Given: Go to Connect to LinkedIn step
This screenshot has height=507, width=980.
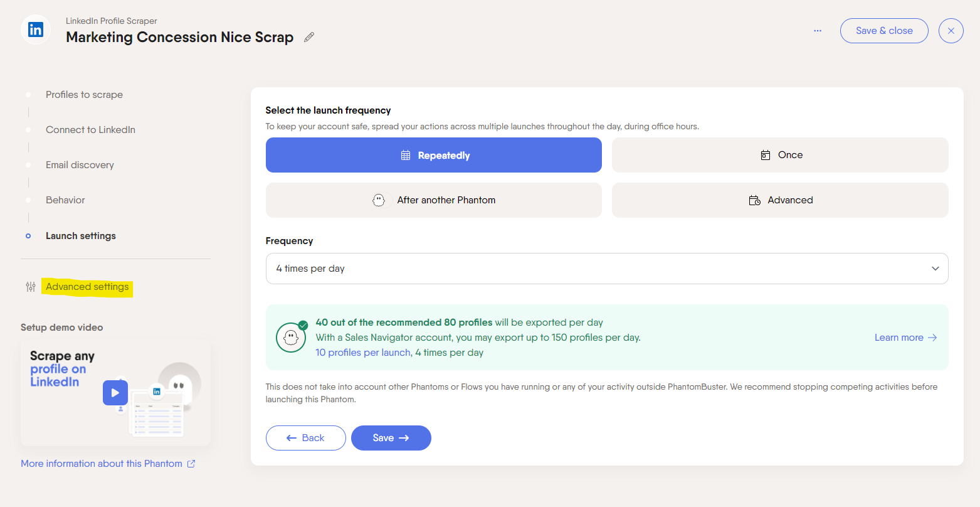Looking at the screenshot, I should 90,130.
